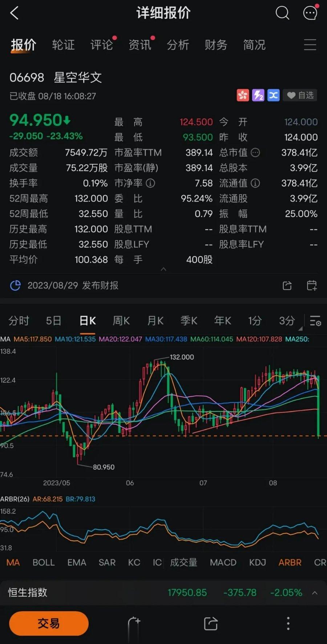Select the MA indicator
The width and height of the screenshot is (327, 644).
click(x=13, y=562)
